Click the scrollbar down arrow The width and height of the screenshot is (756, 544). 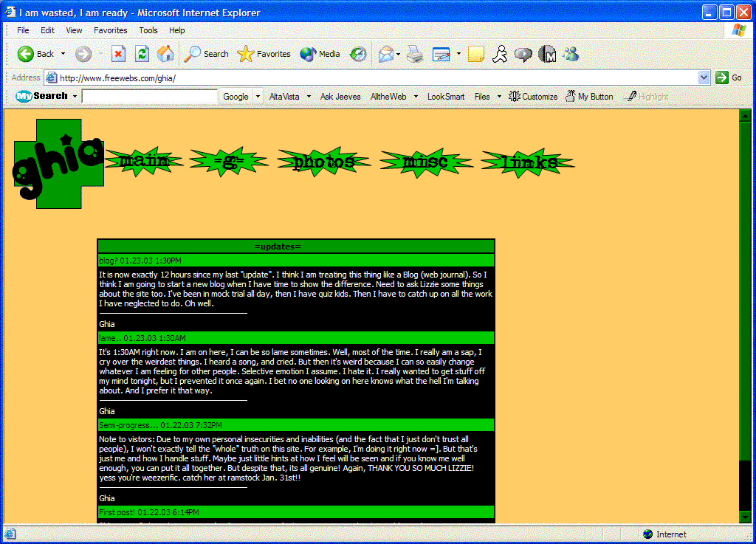tap(745, 517)
